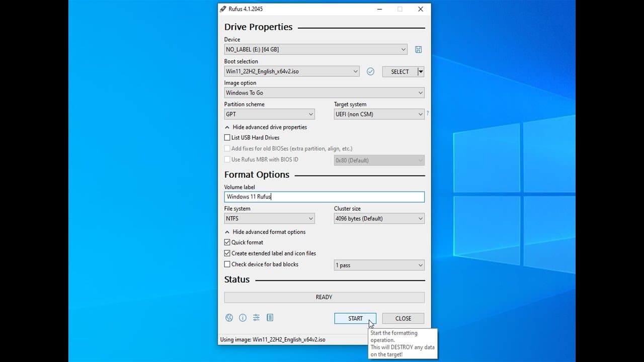Viewport: 644px width, 362px height.
Task: Click the START button
Action: click(355, 318)
